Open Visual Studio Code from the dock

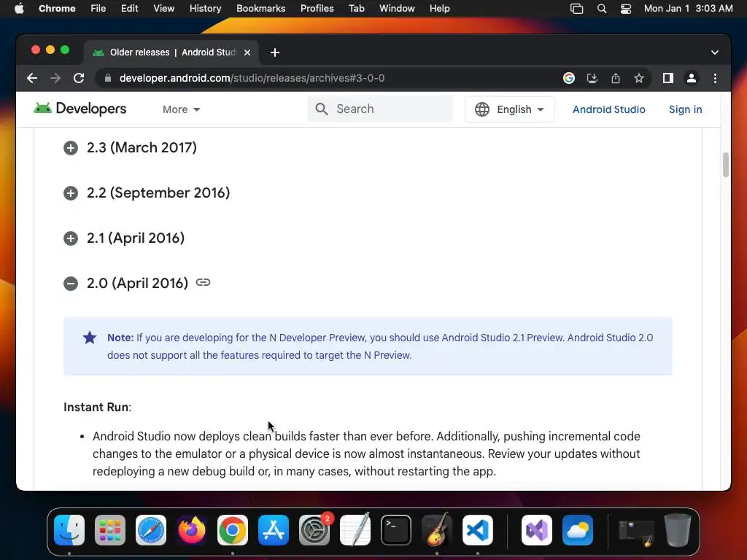coord(478,530)
